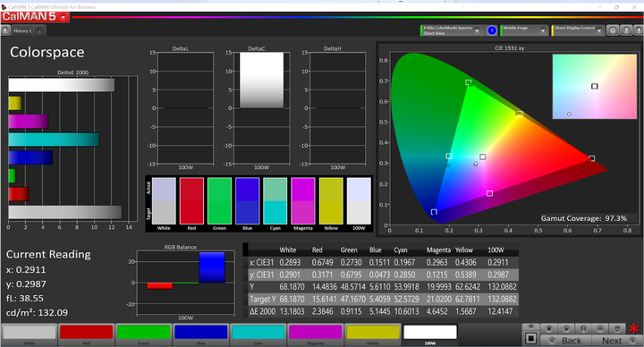Click the blue primary target square on CIE chart

pyautogui.click(x=434, y=212)
